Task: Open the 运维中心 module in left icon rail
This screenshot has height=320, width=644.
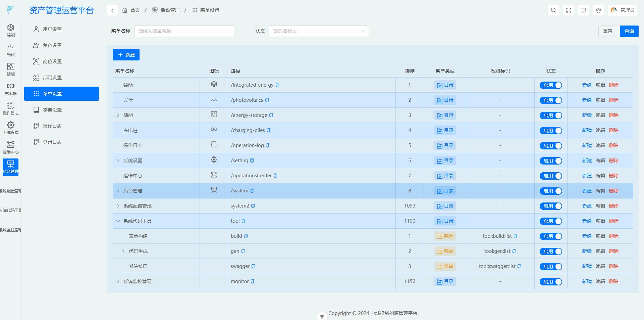Action: click(x=11, y=148)
